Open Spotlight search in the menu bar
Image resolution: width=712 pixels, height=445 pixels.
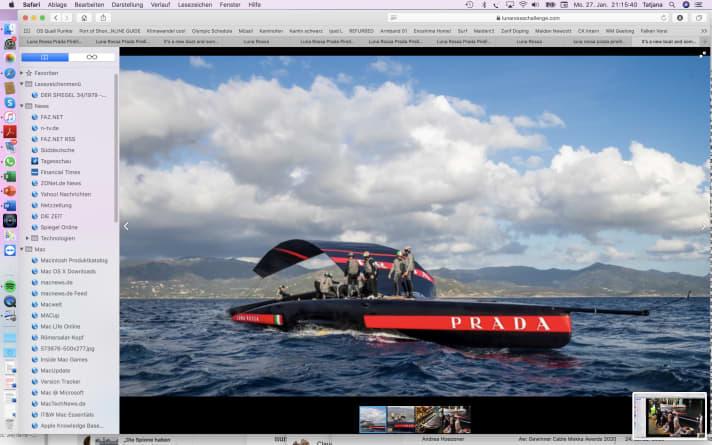672,5
